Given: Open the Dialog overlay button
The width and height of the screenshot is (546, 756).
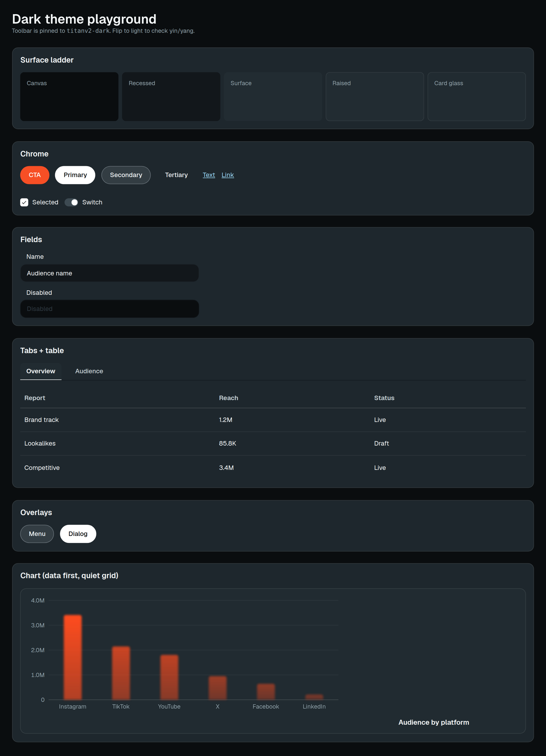Looking at the screenshot, I should tap(78, 534).
